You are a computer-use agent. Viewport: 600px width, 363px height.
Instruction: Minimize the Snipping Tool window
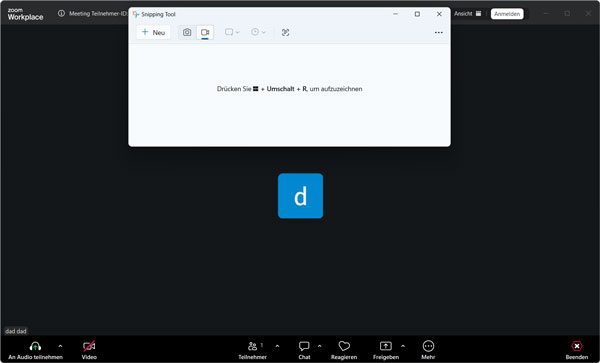[396, 14]
